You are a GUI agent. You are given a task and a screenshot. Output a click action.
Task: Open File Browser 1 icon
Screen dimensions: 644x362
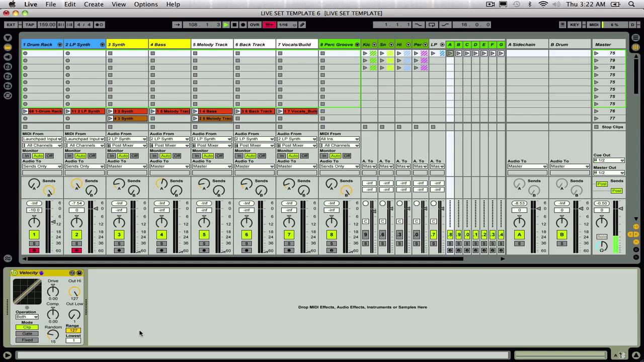[x=8, y=66]
